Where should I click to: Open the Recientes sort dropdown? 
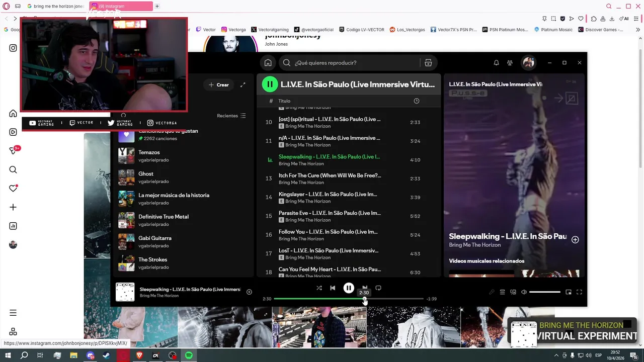(231, 116)
